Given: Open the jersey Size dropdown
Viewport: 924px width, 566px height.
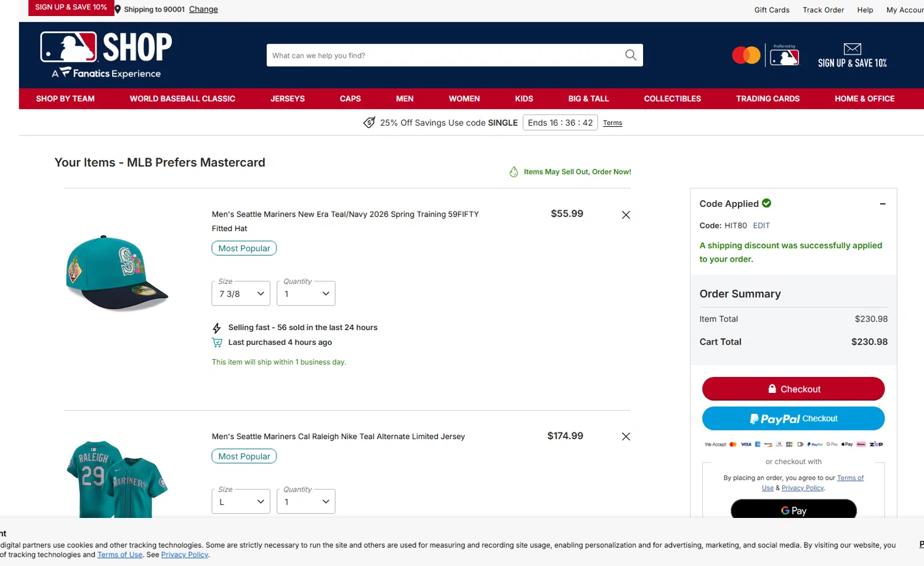Looking at the screenshot, I should 241,502.
